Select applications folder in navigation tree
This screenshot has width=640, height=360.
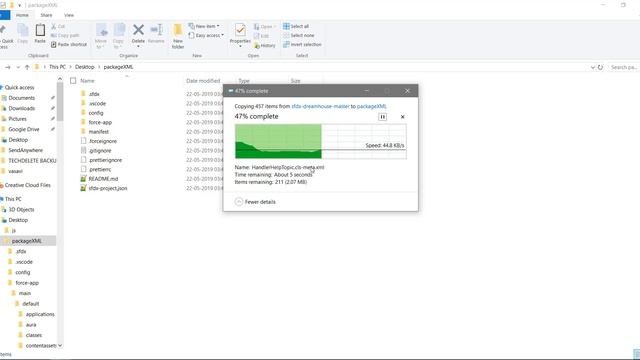pos(40,314)
